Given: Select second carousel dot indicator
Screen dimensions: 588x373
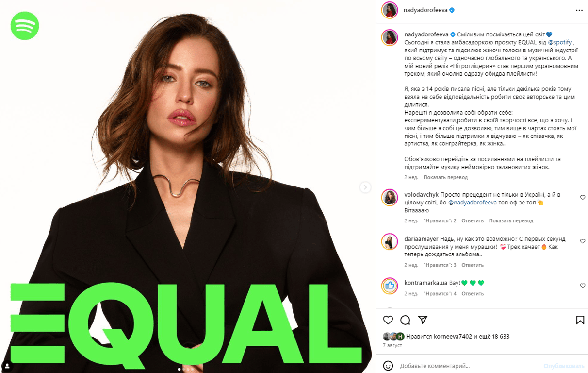Looking at the screenshot, I should click(x=184, y=370).
